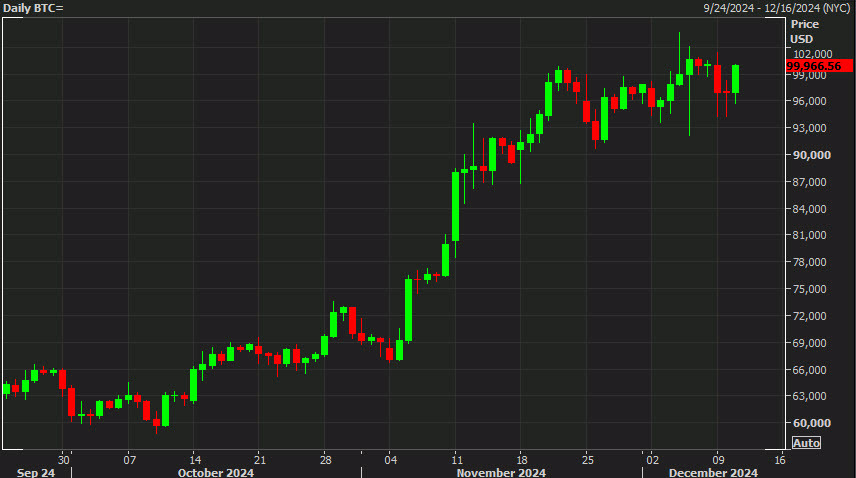Click the 11 date tick label
Screen dimensions: 856x478
click(x=456, y=460)
